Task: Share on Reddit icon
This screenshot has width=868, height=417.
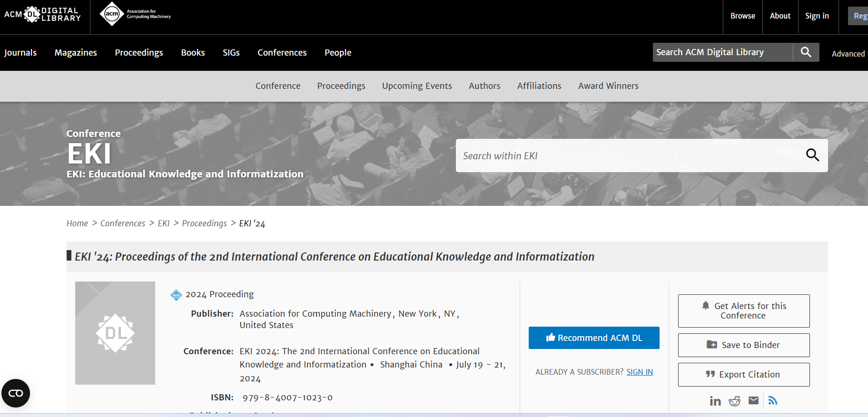Action: (x=734, y=401)
